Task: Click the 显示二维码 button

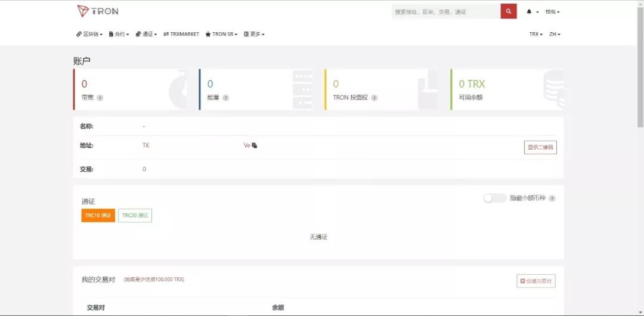Action: (x=540, y=147)
